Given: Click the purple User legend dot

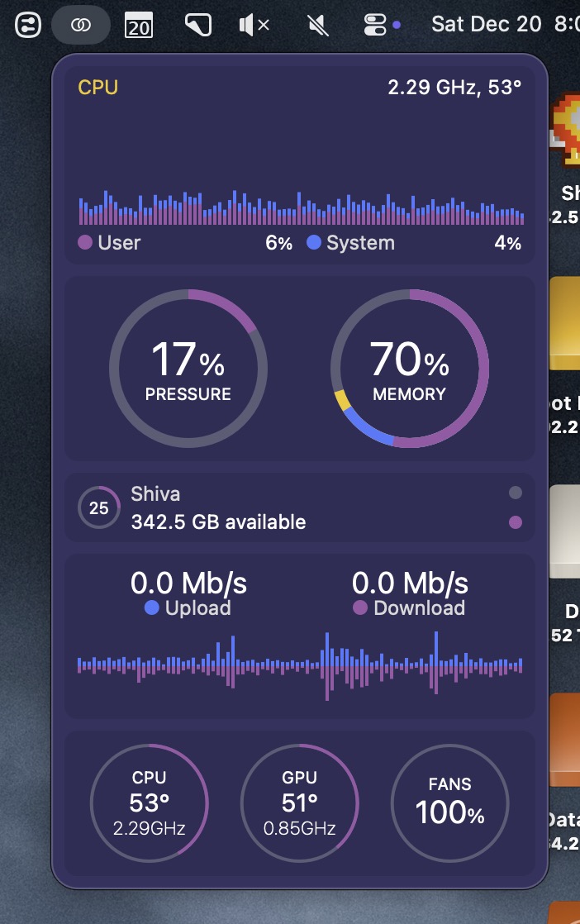Looking at the screenshot, I should pyautogui.click(x=84, y=243).
